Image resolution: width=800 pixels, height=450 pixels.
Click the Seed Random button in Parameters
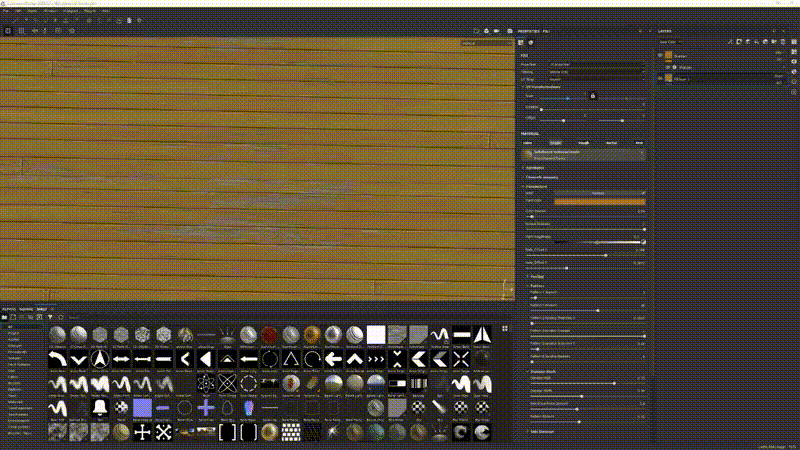pos(599,193)
